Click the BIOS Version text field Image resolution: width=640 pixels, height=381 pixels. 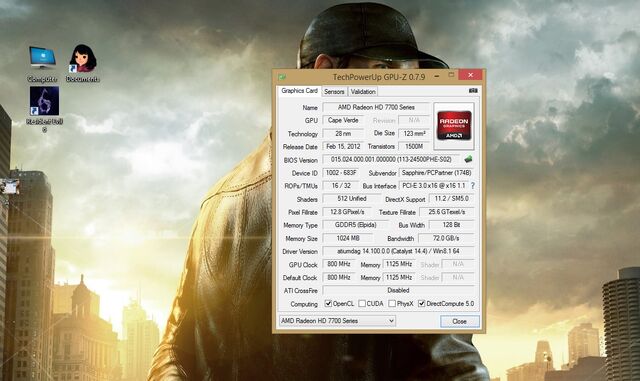click(x=391, y=159)
